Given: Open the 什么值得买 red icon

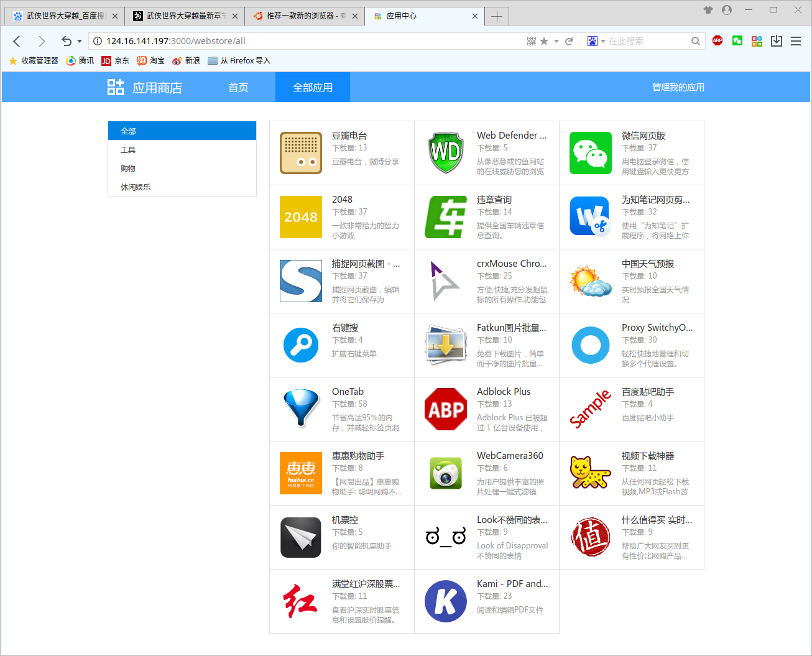Looking at the screenshot, I should 591,537.
